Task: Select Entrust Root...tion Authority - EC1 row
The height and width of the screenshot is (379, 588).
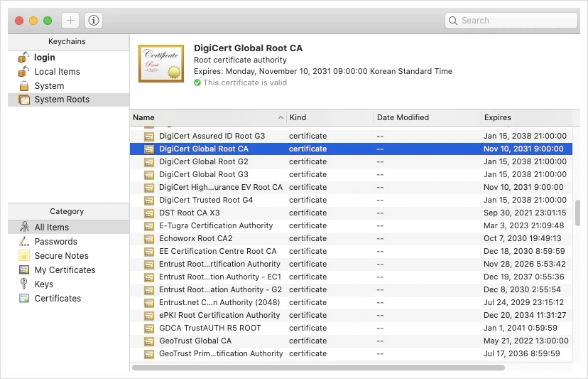Action: tap(351, 277)
